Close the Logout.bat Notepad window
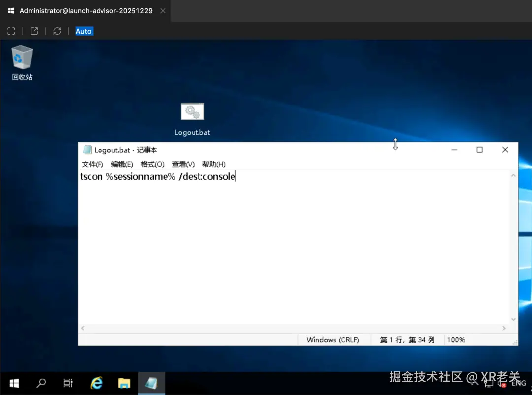The width and height of the screenshot is (532, 395). (505, 150)
